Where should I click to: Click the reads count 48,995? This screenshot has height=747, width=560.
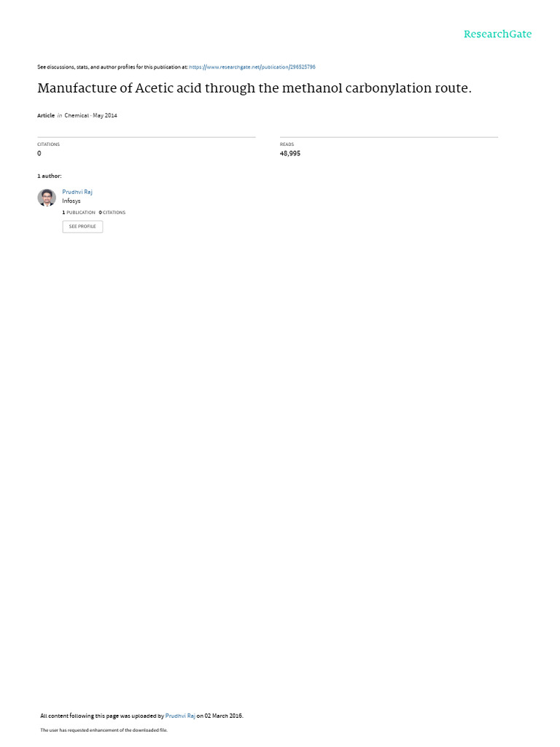click(290, 153)
